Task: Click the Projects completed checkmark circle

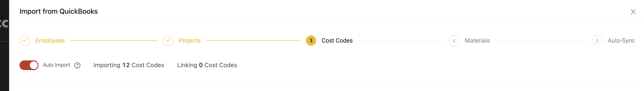Action: point(168,40)
